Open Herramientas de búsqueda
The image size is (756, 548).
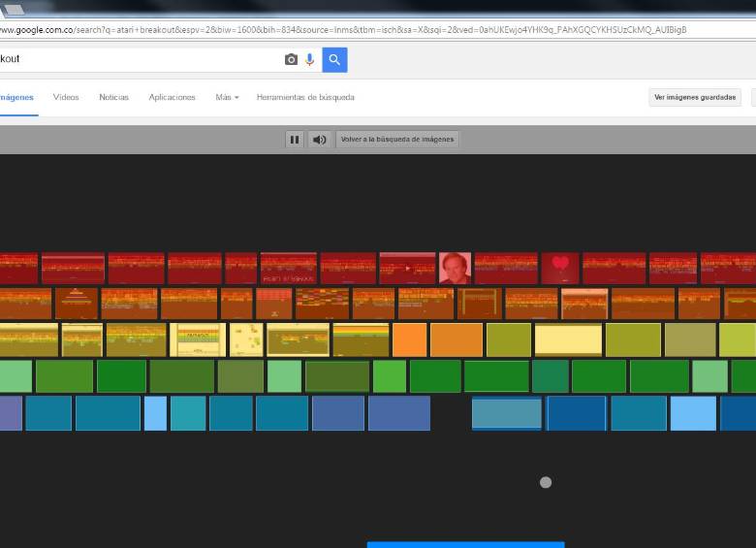pos(305,97)
